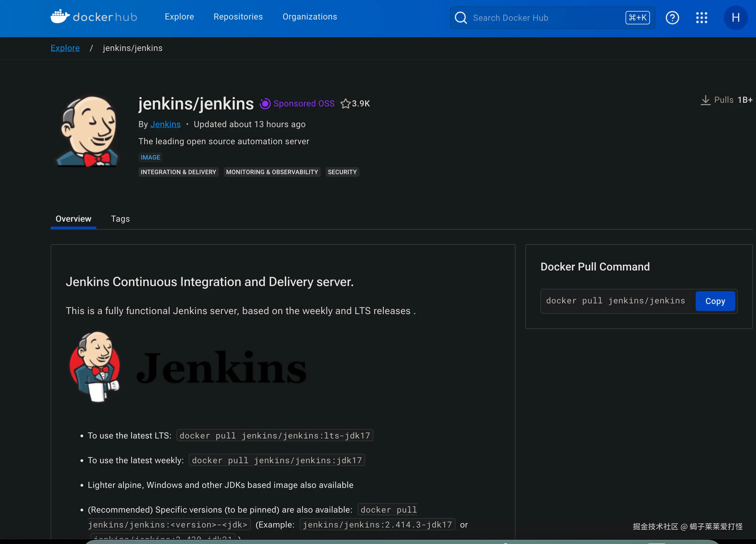Open the help question mark icon
The image size is (756, 544).
click(x=672, y=18)
